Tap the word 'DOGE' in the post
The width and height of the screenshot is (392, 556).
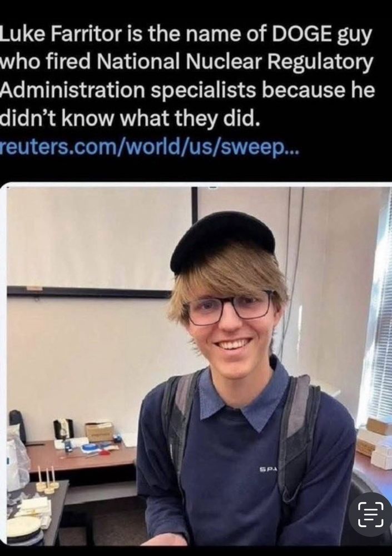pos(301,34)
